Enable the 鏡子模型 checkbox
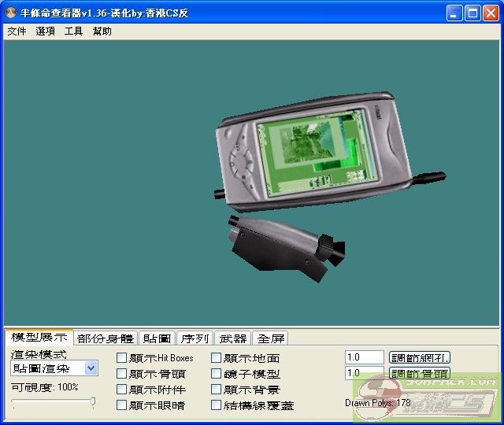This screenshot has width=504, height=425. [216, 374]
